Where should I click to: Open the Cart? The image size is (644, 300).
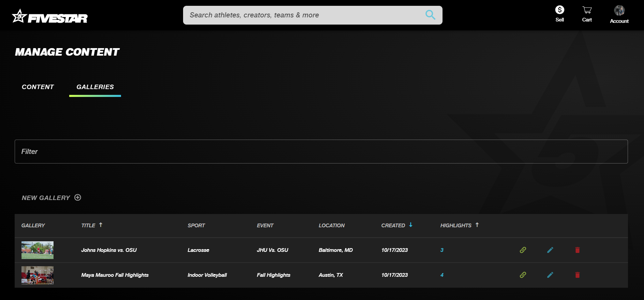tap(587, 14)
